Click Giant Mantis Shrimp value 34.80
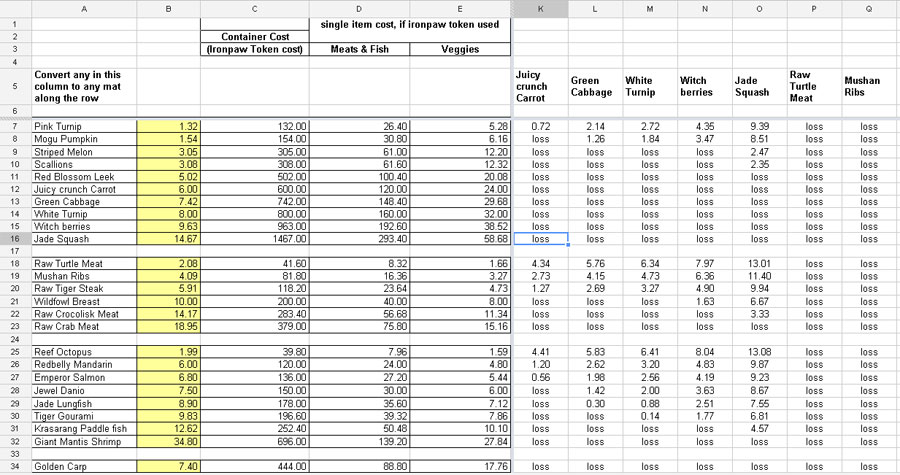Image resolution: width=900 pixels, height=475 pixels. click(x=169, y=442)
